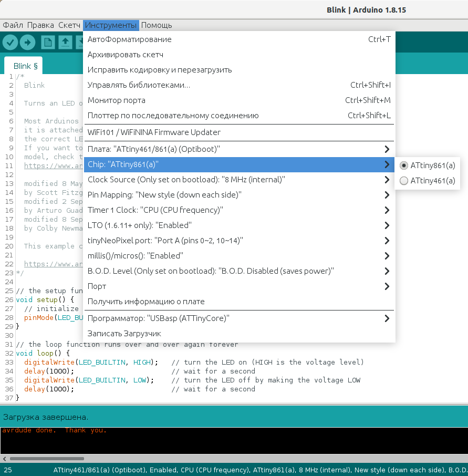Click 'delay(1000);' on line 36
468x476 pixels.
[x=49, y=389]
